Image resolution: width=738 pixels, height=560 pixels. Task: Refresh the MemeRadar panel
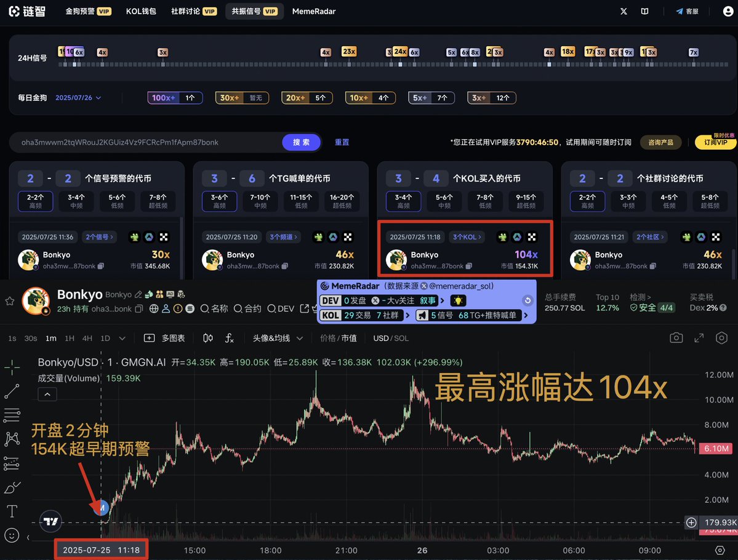point(527,300)
